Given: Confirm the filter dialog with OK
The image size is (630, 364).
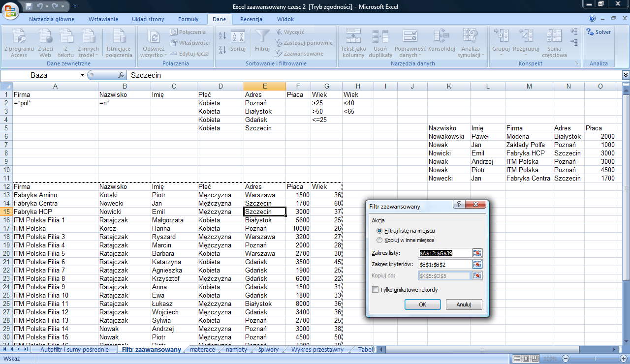Looking at the screenshot, I should pyautogui.click(x=422, y=304).
